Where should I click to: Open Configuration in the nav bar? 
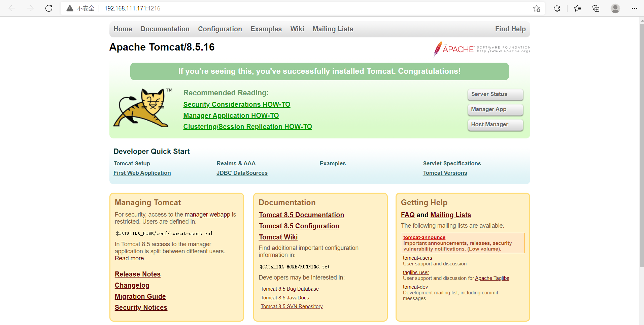tap(220, 29)
